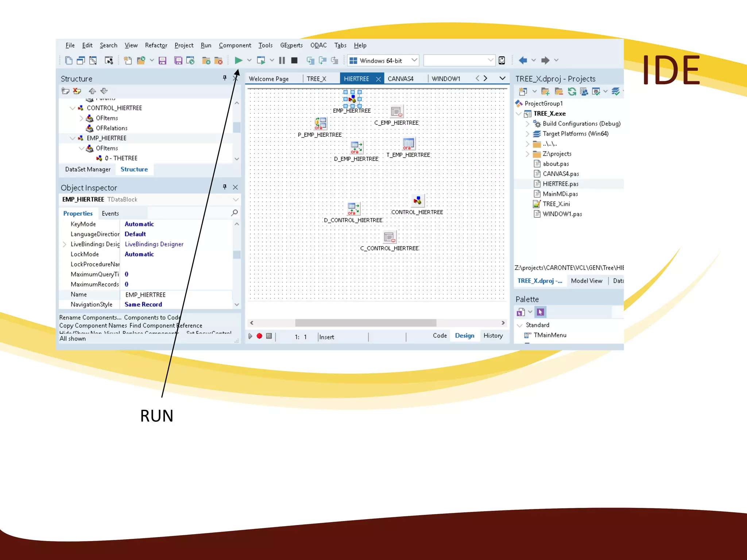
Task: Select the D_EMP_HIERTREE component on form
Action: (x=356, y=148)
